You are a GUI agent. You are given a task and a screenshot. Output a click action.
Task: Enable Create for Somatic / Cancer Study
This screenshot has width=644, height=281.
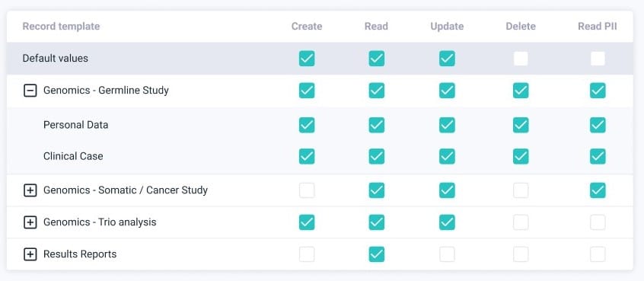click(x=307, y=190)
